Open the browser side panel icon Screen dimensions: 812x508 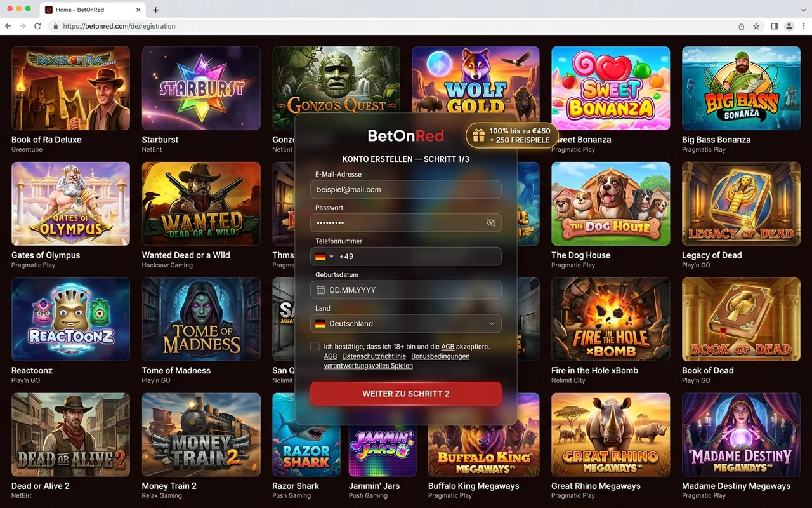coord(774,26)
